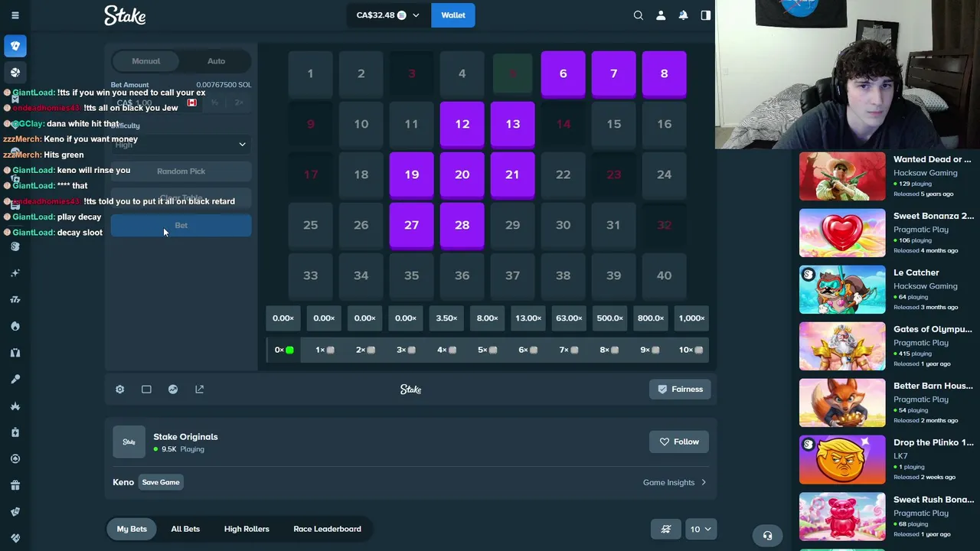Click the ghost mode icon beside the 10 dropdown
This screenshot has height=551, width=980.
[666, 529]
